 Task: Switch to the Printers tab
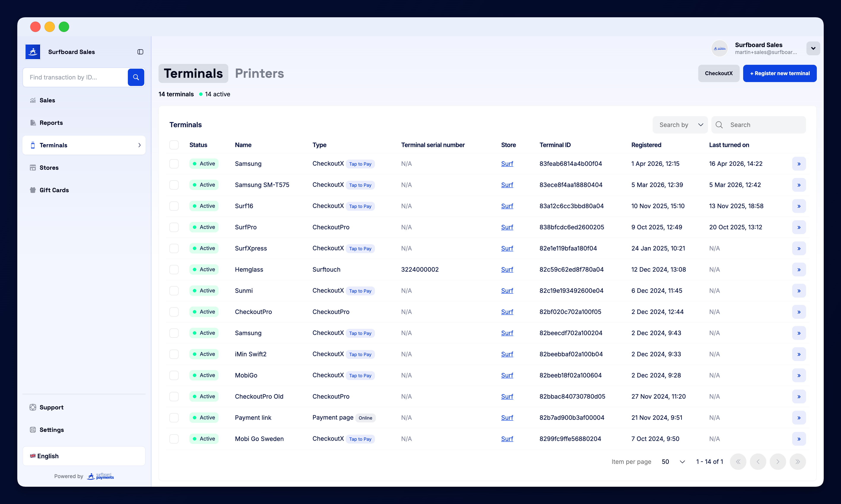point(259,73)
